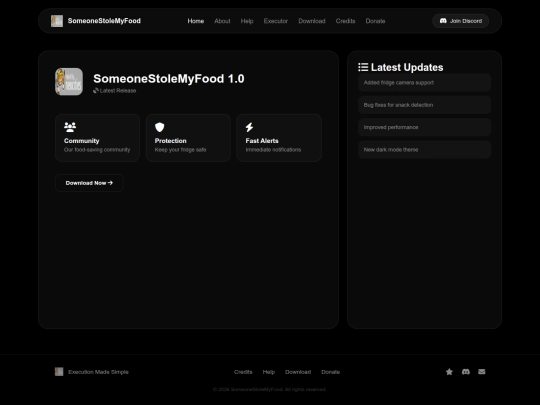
Task: Open the Executor nav item
Action: pyautogui.click(x=276, y=21)
